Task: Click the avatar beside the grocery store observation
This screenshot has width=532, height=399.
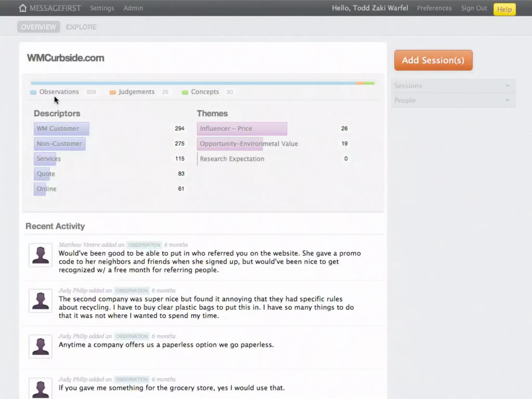Action: click(41, 389)
